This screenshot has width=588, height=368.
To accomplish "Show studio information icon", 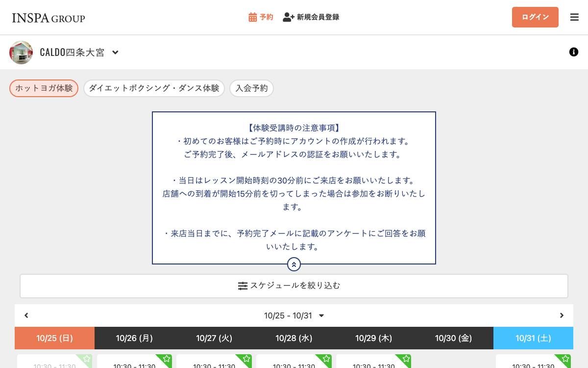I will pos(574,52).
